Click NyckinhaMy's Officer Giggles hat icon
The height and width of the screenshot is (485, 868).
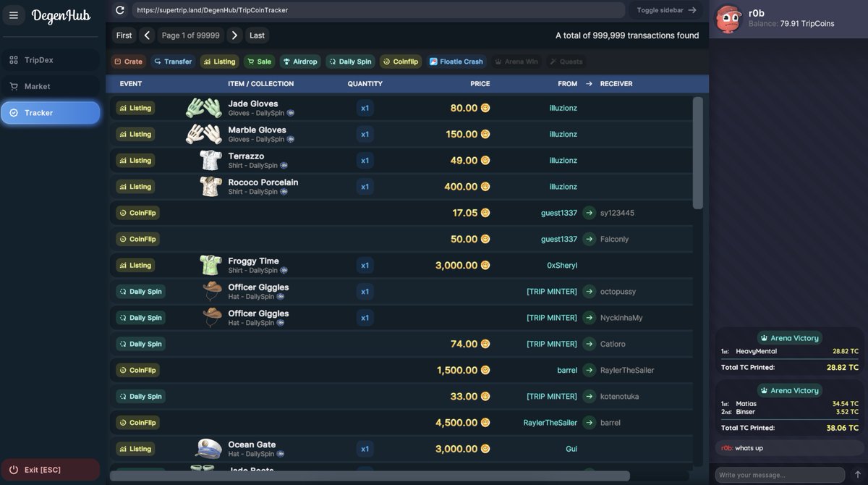tap(212, 318)
